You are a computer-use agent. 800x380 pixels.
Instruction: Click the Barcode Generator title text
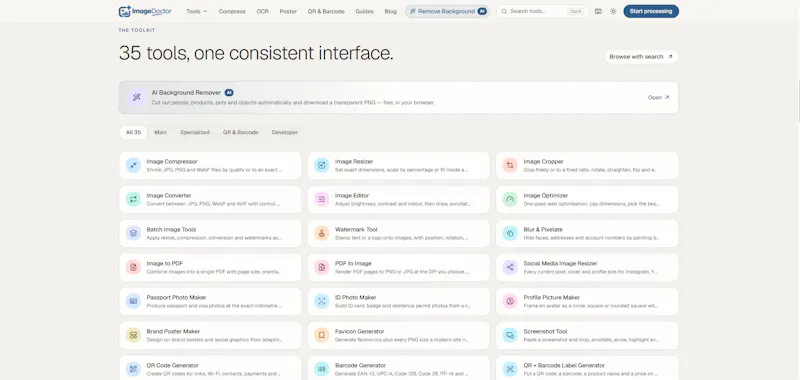click(x=360, y=366)
